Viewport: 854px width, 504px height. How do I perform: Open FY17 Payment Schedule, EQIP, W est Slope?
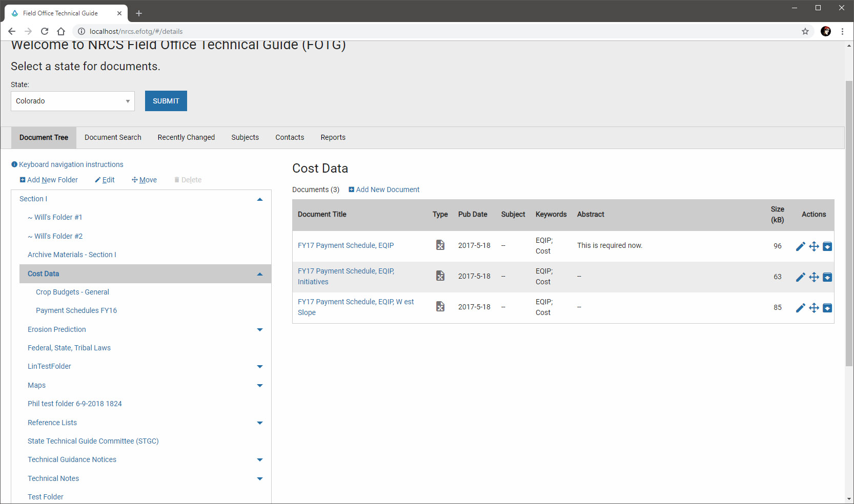click(356, 307)
